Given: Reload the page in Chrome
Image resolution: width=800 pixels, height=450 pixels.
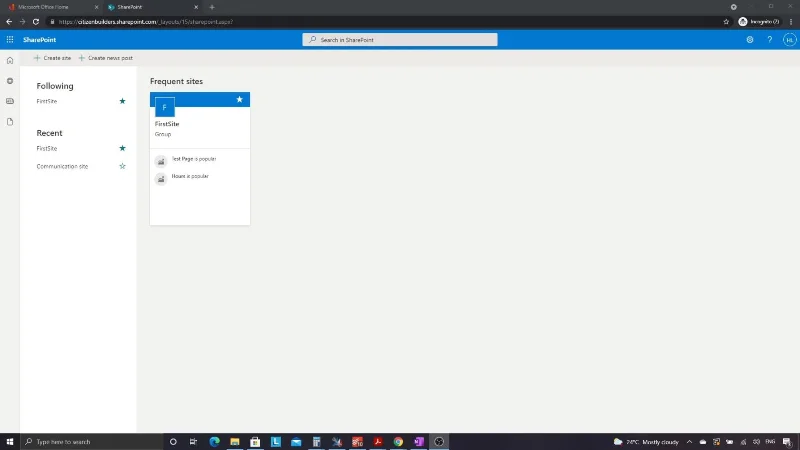Looking at the screenshot, I should [36, 22].
